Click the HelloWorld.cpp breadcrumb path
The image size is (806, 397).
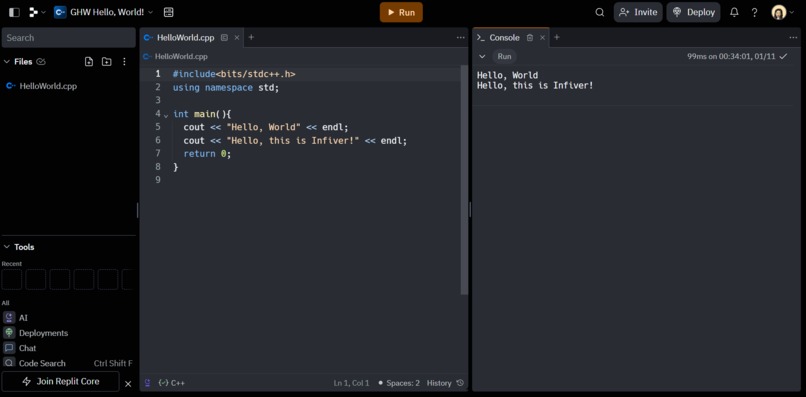click(x=181, y=57)
